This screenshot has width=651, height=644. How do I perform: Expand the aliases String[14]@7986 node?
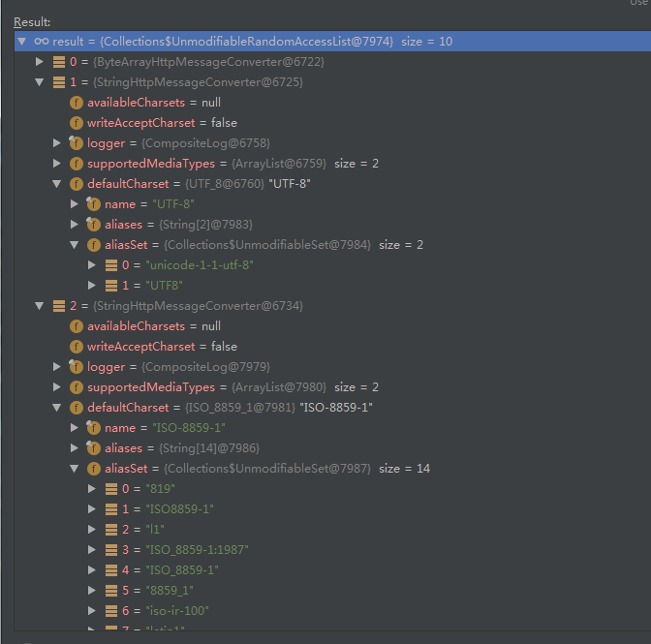click(75, 448)
